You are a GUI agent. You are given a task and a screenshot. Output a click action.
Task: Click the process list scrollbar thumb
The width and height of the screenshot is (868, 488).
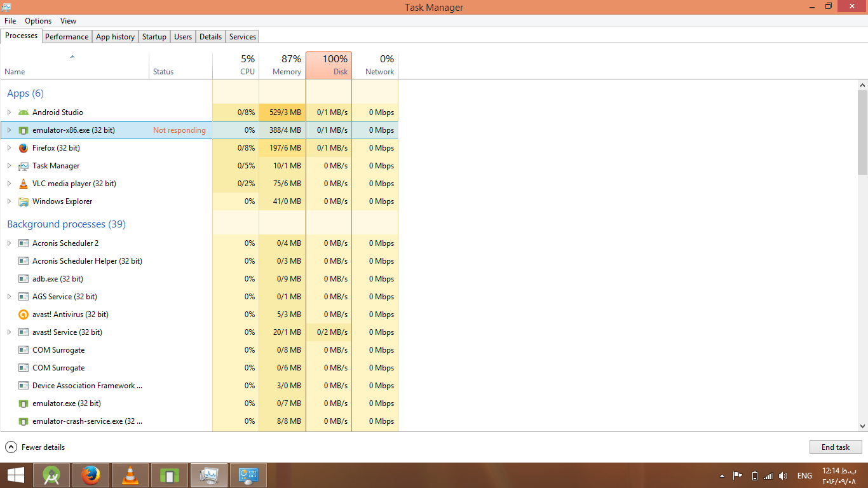[862, 132]
